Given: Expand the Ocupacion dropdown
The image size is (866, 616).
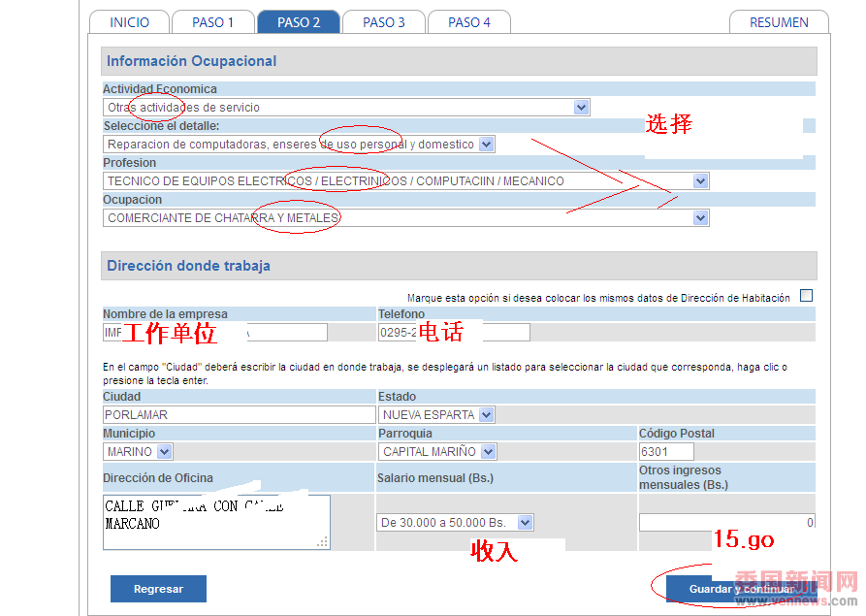Looking at the screenshot, I should (x=406, y=218).
